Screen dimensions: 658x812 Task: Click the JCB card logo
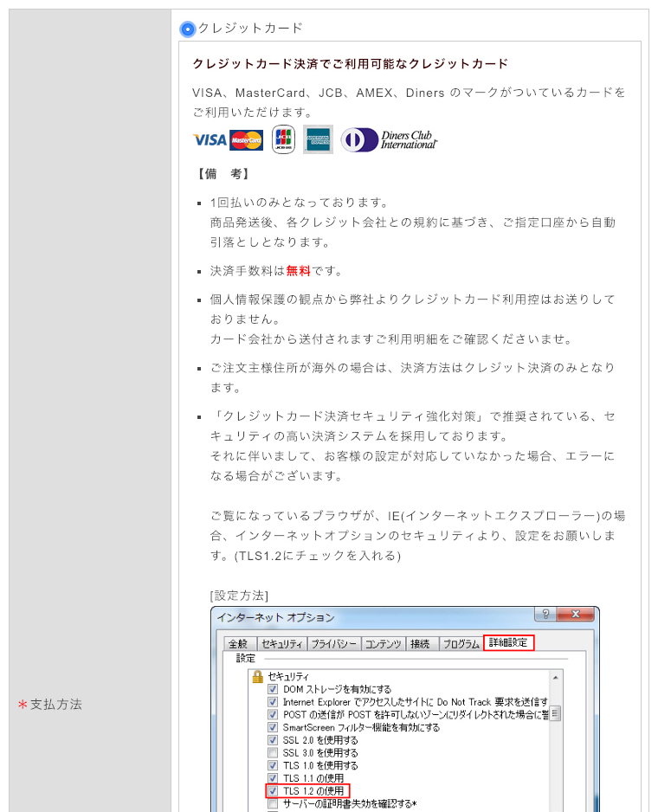coord(283,139)
